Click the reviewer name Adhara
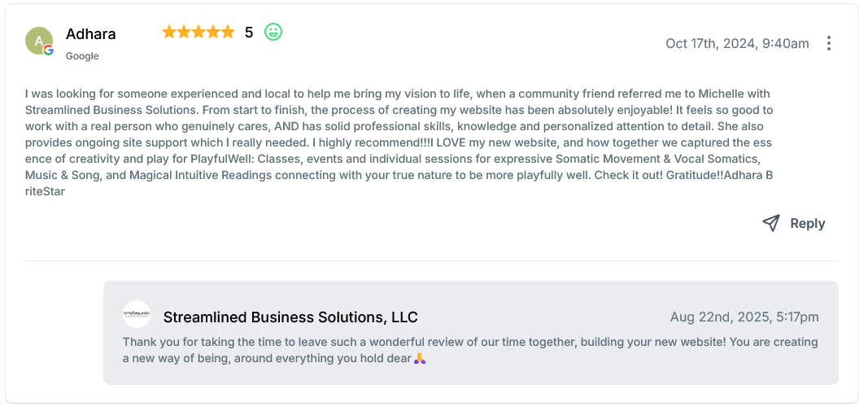 [x=90, y=34]
